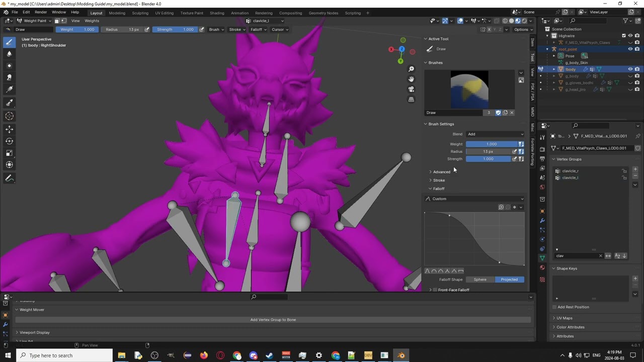This screenshot has height=362, width=644.
Task: Clear the 'clav' vertex group filter
Action: (600, 256)
